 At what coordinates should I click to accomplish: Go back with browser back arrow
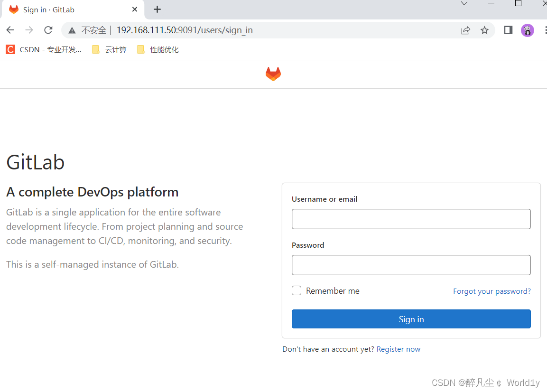click(10, 30)
